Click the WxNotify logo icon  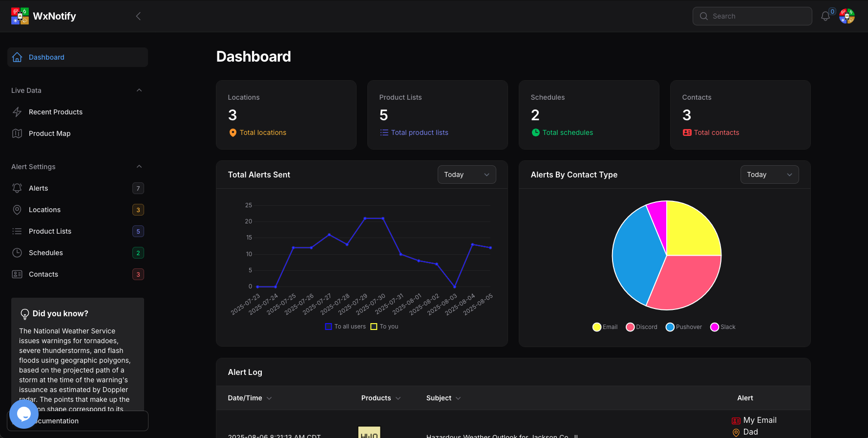(20, 16)
